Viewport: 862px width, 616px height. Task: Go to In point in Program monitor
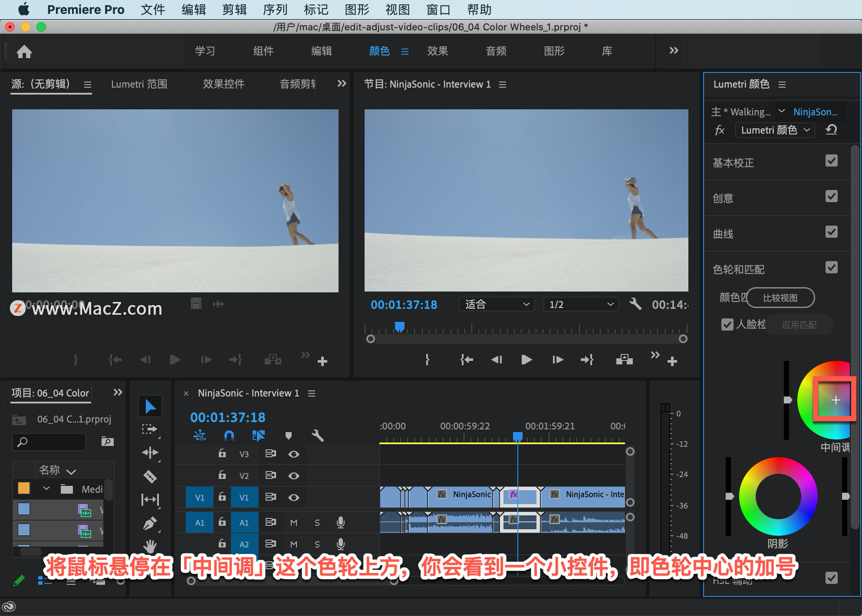click(466, 360)
